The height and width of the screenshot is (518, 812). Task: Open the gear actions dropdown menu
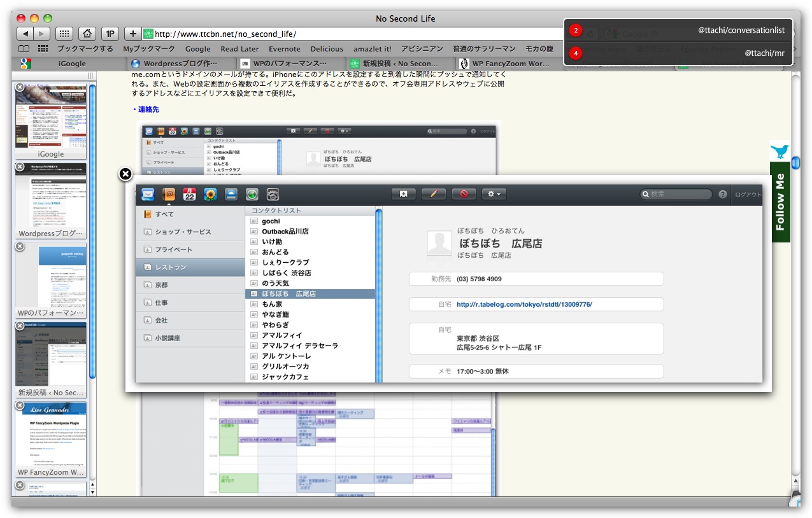[494, 194]
